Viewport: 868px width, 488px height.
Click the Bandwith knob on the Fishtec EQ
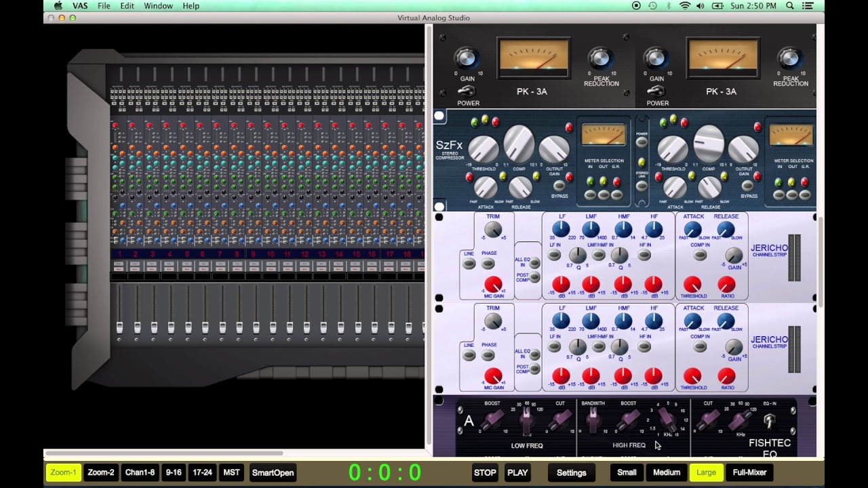(593, 421)
